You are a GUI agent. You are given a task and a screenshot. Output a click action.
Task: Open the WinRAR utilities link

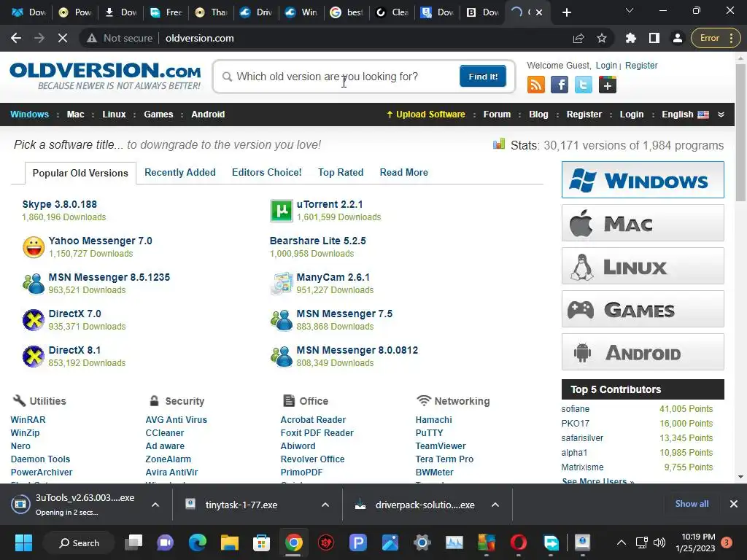pos(28,419)
